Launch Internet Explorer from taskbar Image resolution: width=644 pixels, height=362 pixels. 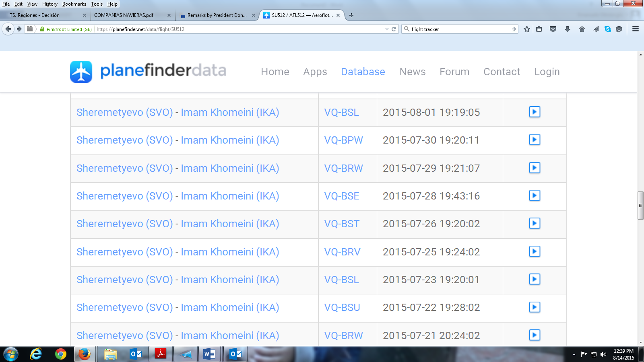(x=36, y=354)
